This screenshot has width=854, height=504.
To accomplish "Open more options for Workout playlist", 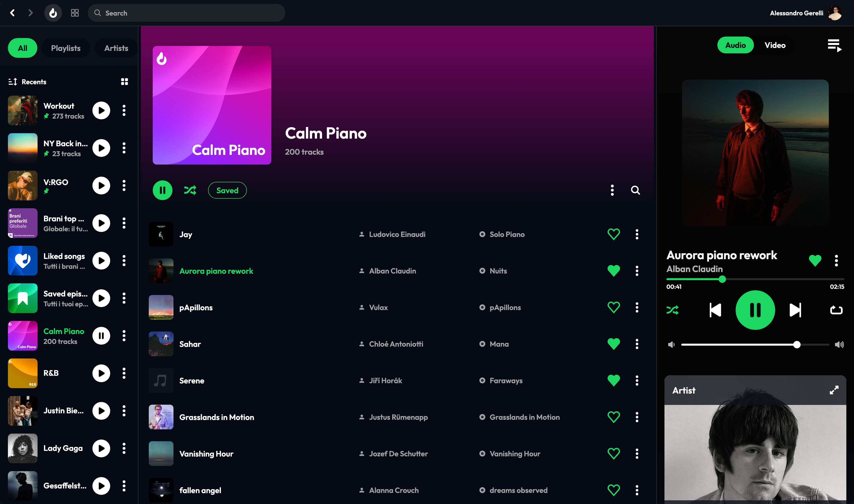I will tap(124, 110).
